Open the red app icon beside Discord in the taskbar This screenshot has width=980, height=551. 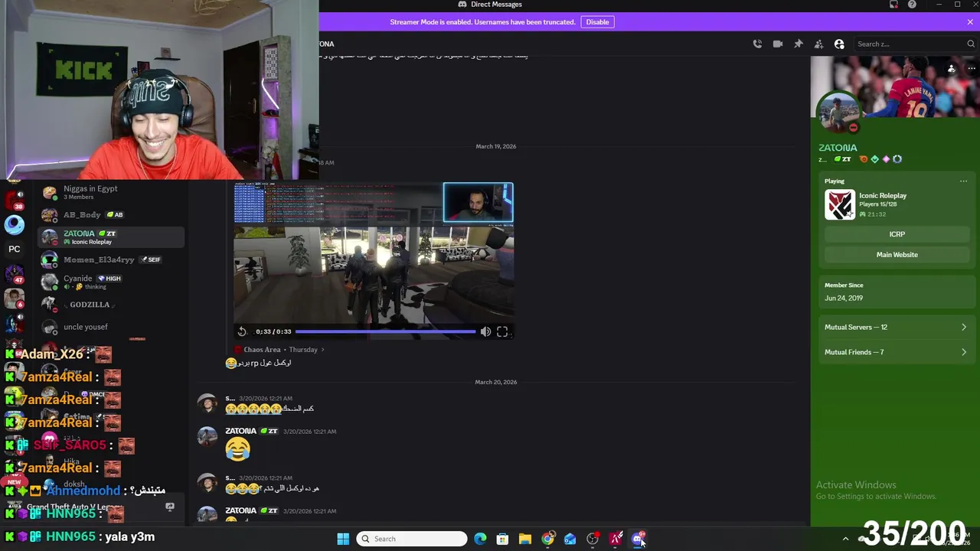(x=616, y=539)
